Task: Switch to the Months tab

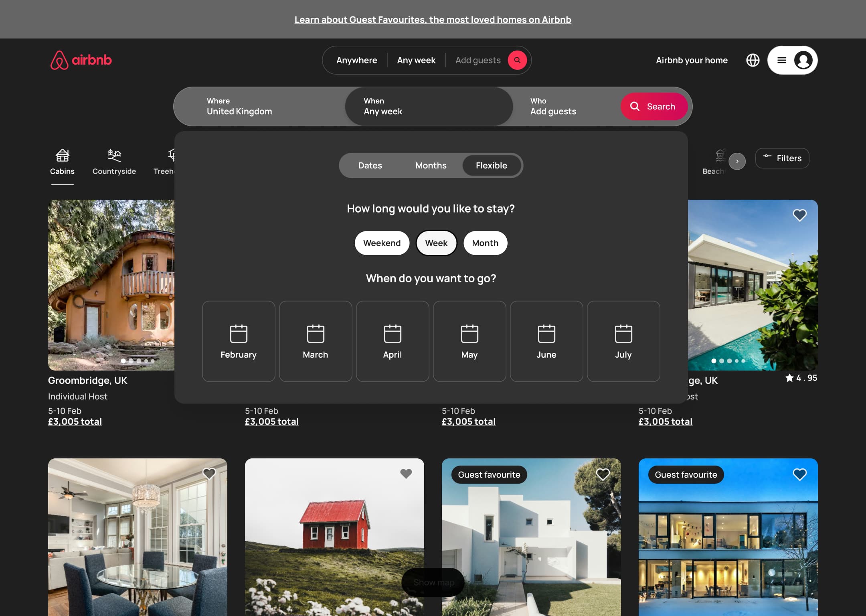Action: [431, 165]
